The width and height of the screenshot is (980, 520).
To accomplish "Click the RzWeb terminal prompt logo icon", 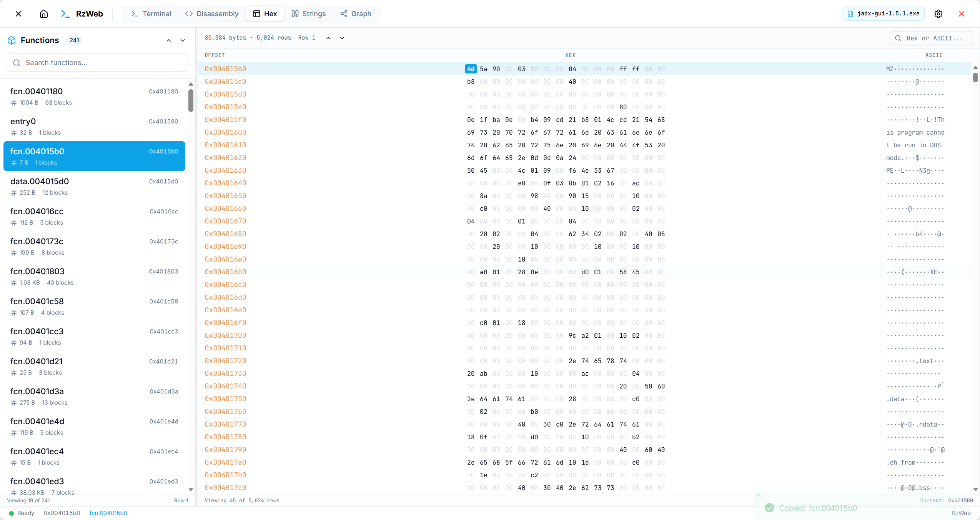I will [x=65, y=14].
